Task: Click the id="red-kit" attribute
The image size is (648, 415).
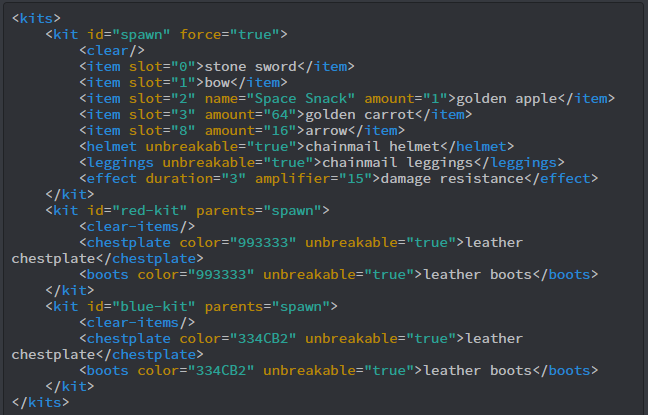Action: 137,210
